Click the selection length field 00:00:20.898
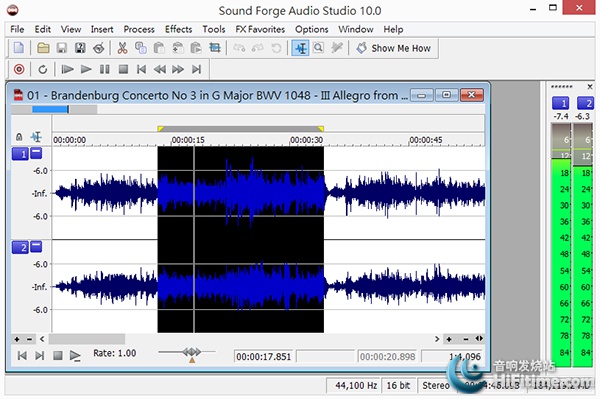This screenshot has height=399, width=600. 387,357
